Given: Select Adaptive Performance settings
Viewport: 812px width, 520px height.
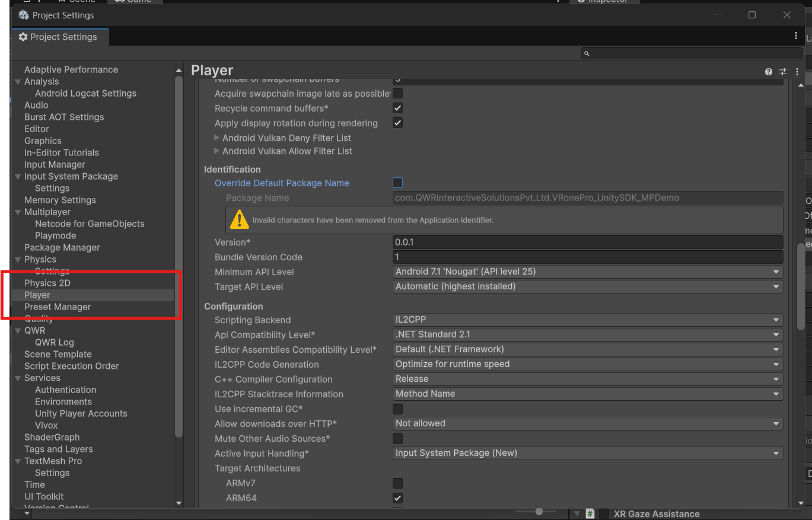Looking at the screenshot, I should (71, 69).
